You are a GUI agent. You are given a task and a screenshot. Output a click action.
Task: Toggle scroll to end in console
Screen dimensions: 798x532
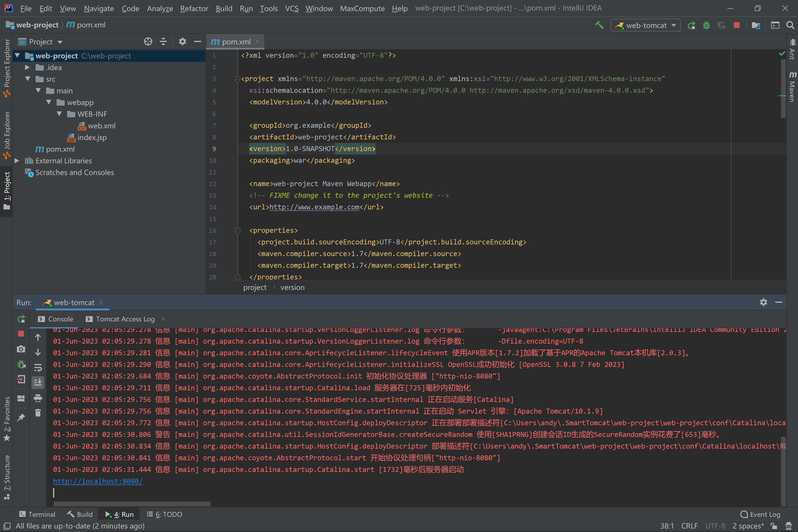[38, 382]
